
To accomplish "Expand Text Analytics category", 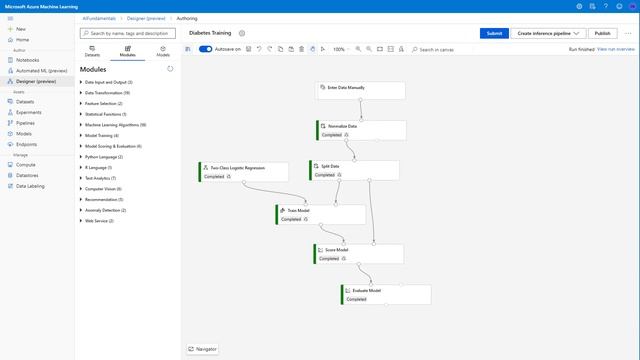I will 98,178.
